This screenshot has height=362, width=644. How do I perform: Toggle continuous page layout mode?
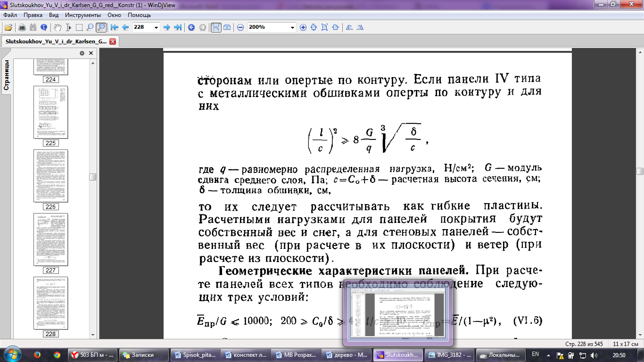[x=215, y=27]
